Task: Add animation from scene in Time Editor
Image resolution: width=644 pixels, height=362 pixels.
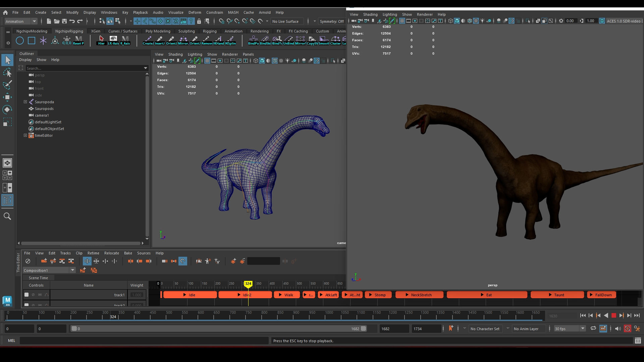Action: [x=44, y=261]
